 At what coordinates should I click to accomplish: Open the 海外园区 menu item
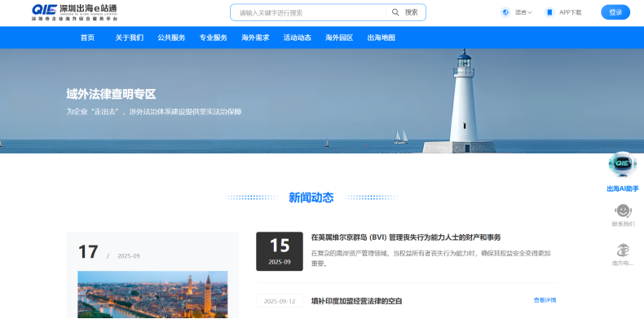(x=339, y=38)
